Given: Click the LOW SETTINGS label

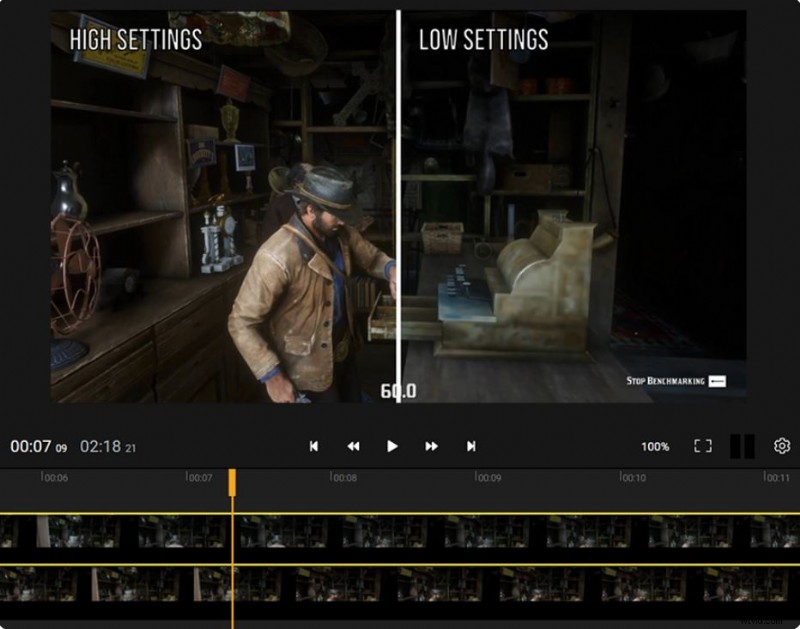Looking at the screenshot, I should [483, 41].
